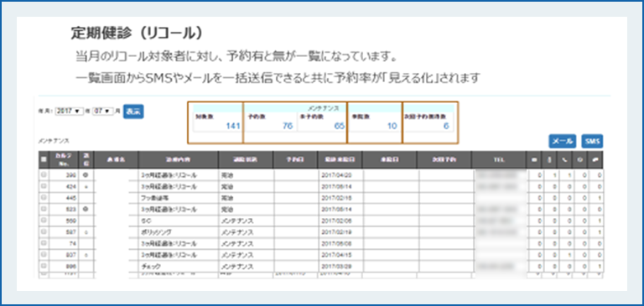Viewport: 644px width, 306px height.
Task: Select the checkbox for the ポリッシング row
Action: [44, 232]
